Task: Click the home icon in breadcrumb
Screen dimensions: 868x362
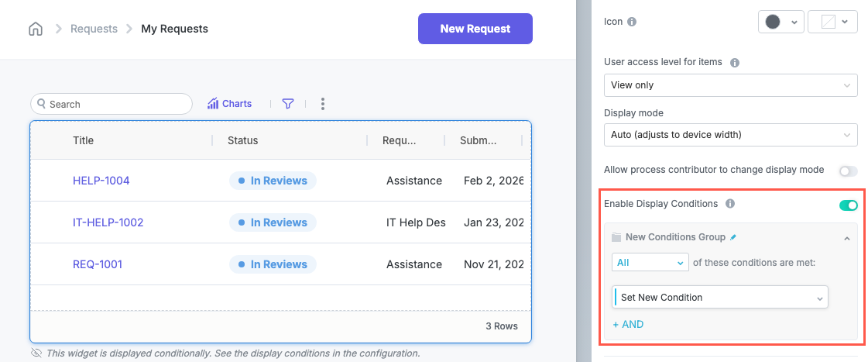Action: (x=36, y=29)
